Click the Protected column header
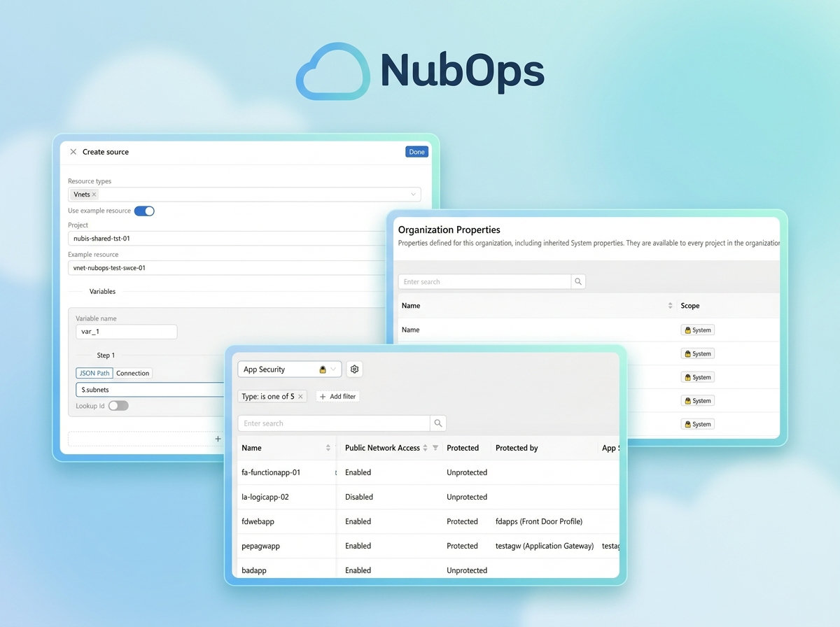 (463, 448)
